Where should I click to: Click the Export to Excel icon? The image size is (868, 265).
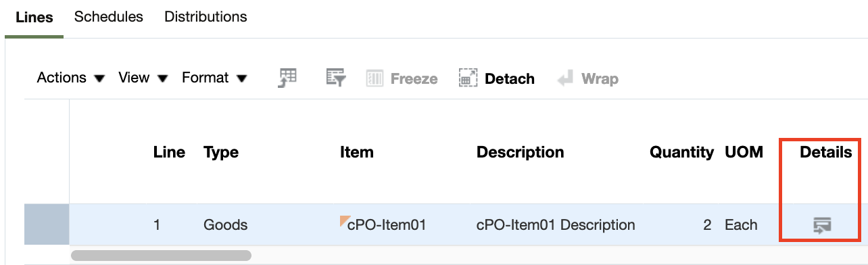(x=287, y=78)
